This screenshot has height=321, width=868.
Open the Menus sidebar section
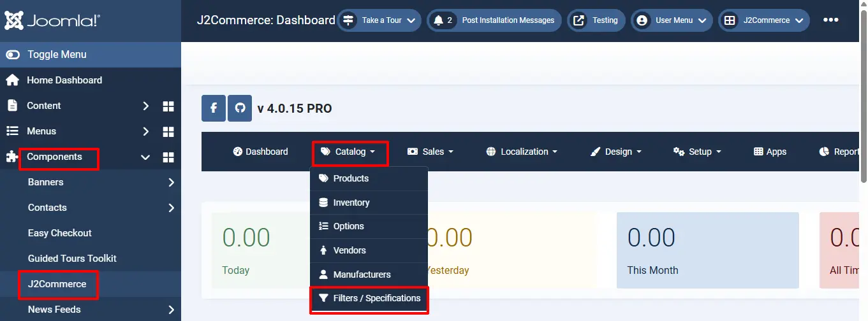coord(41,131)
